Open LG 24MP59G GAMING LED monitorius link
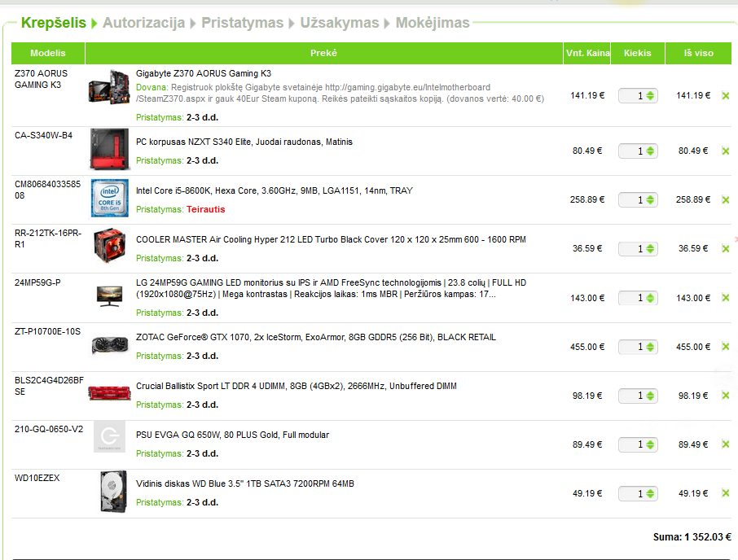 tap(331, 288)
